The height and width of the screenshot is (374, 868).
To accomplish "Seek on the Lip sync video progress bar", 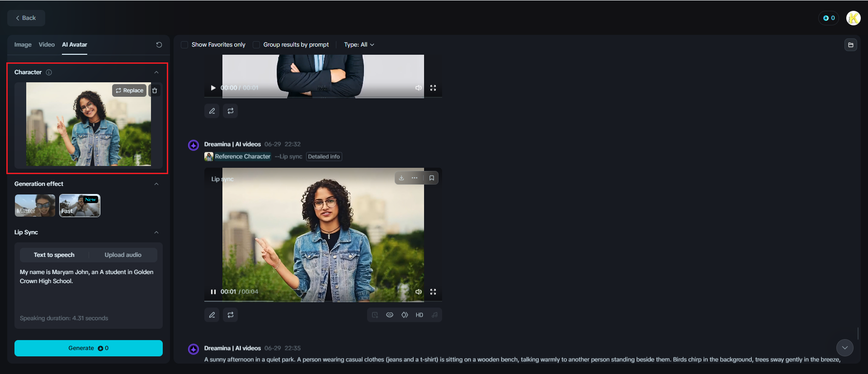I will click(x=323, y=301).
